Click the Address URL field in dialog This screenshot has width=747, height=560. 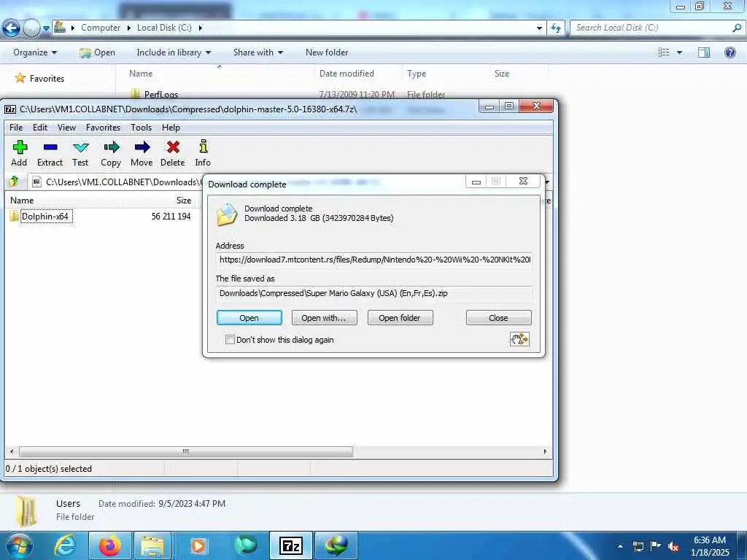[x=374, y=260]
